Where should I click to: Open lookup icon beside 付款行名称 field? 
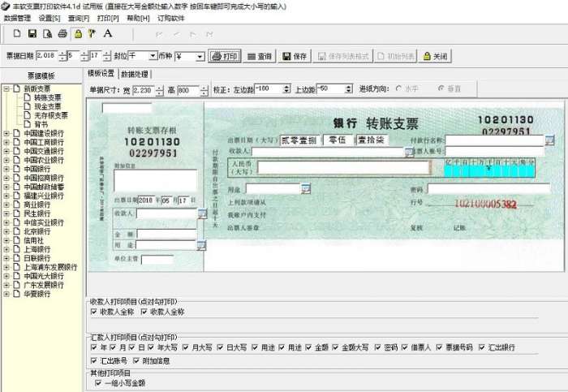pos(549,140)
